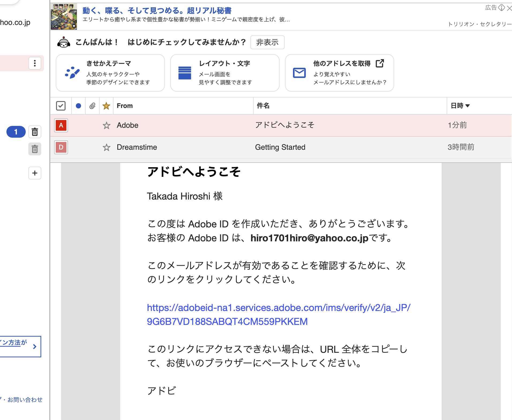Star the Adobe email
512x420 pixels.
click(x=107, y=125)
